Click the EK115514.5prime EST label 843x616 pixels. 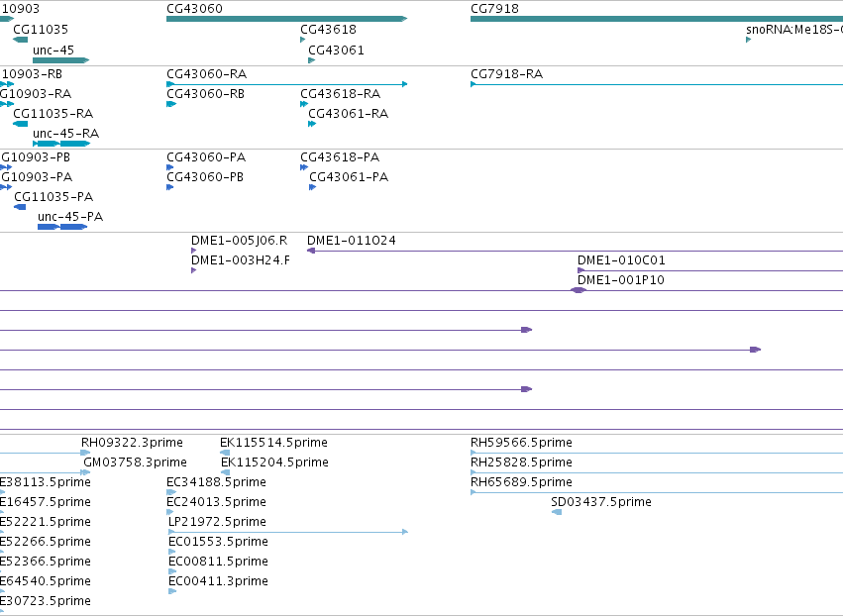pyautogui.click(x=273, y=443)
